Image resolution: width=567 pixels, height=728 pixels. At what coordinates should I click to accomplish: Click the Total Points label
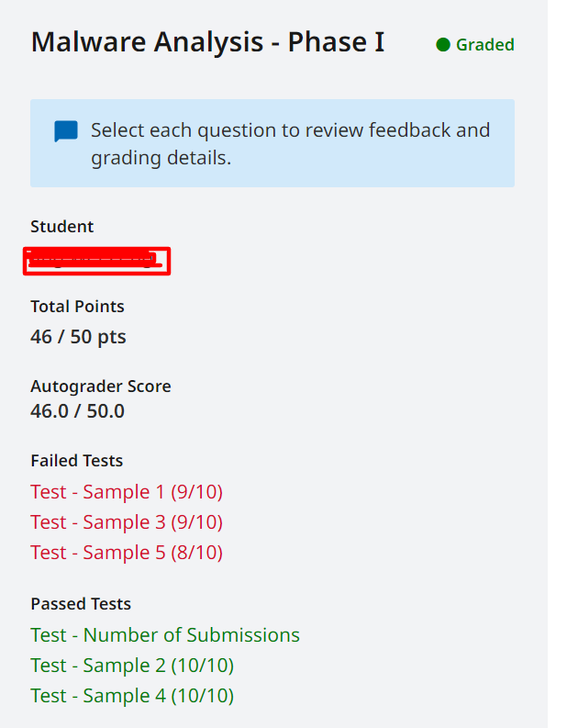click(x=77, y=307)
